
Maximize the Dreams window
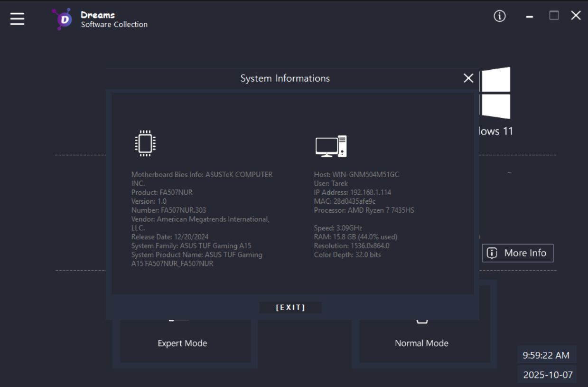[x=554, y=16]
